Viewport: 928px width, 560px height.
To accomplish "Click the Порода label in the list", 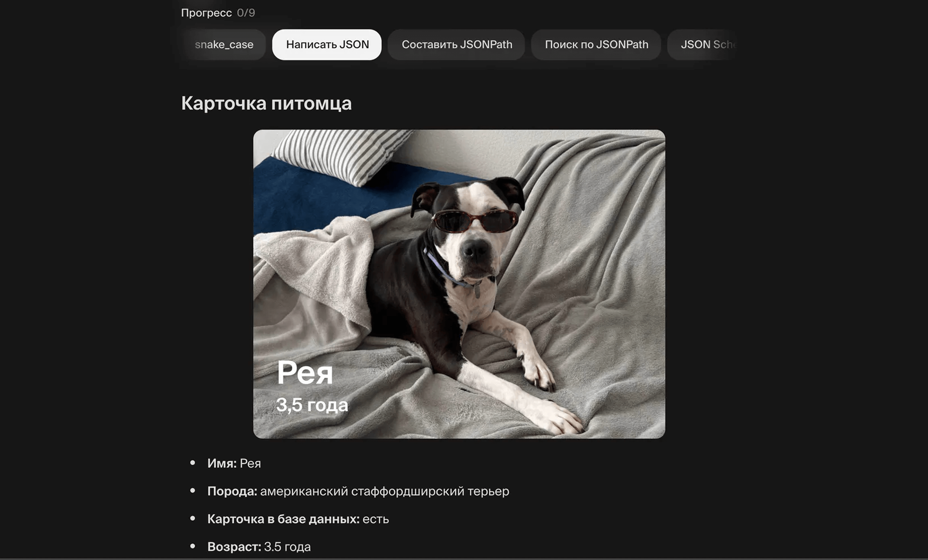I will (x=232, y=491).
